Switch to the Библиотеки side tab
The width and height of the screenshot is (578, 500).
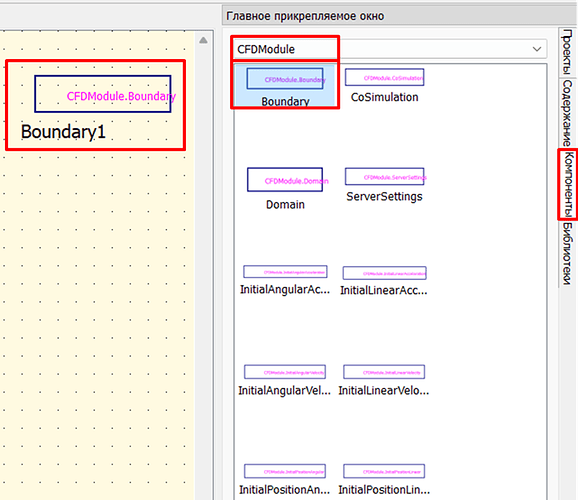pos(568,254)
